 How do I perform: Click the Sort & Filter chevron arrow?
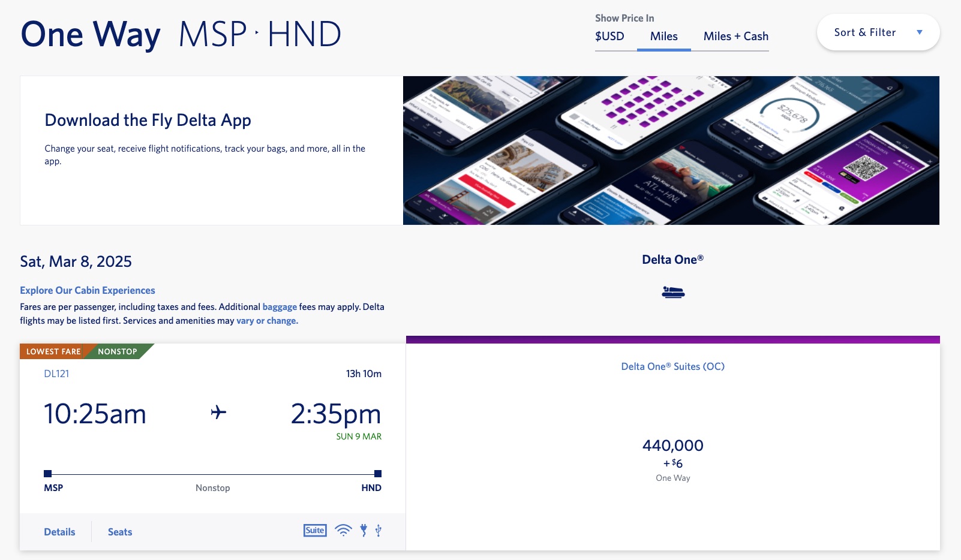coord(920,32)
